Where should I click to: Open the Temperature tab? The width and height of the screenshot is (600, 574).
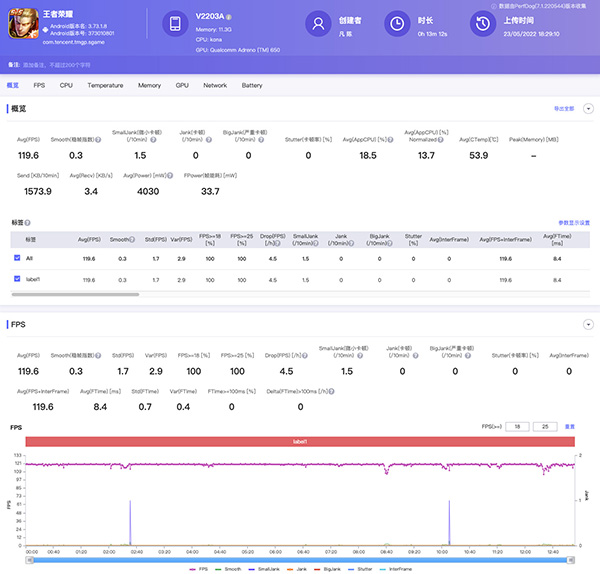pos(105,86)
